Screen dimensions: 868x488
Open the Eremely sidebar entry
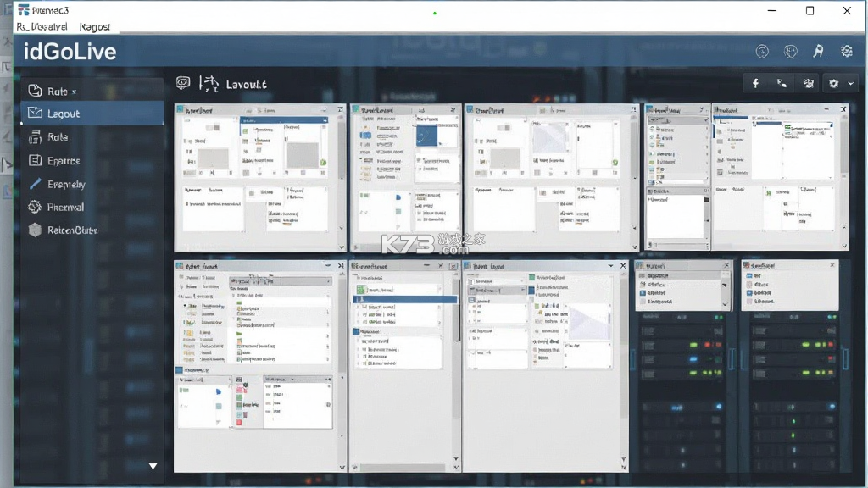click(x=92, y=184)
